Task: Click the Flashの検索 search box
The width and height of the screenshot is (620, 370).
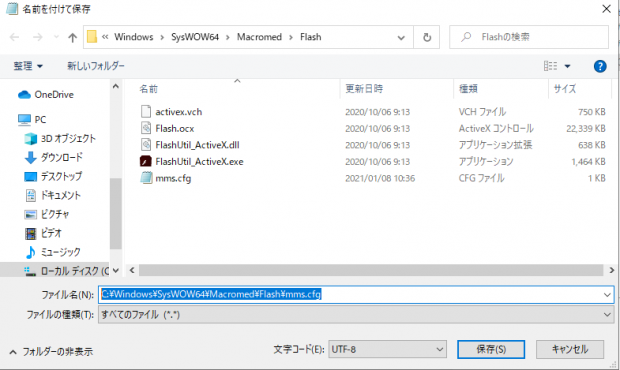Action: [x=529, y=37]
